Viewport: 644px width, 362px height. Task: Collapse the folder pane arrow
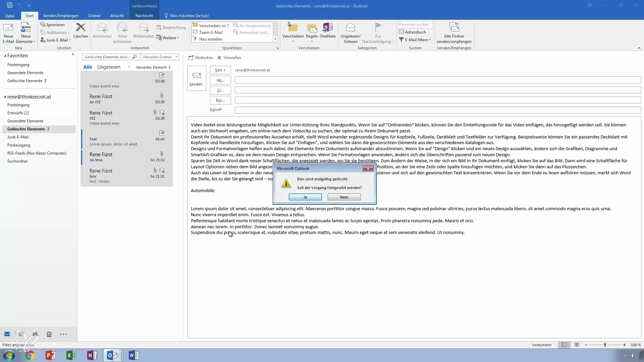click(73, 54)
